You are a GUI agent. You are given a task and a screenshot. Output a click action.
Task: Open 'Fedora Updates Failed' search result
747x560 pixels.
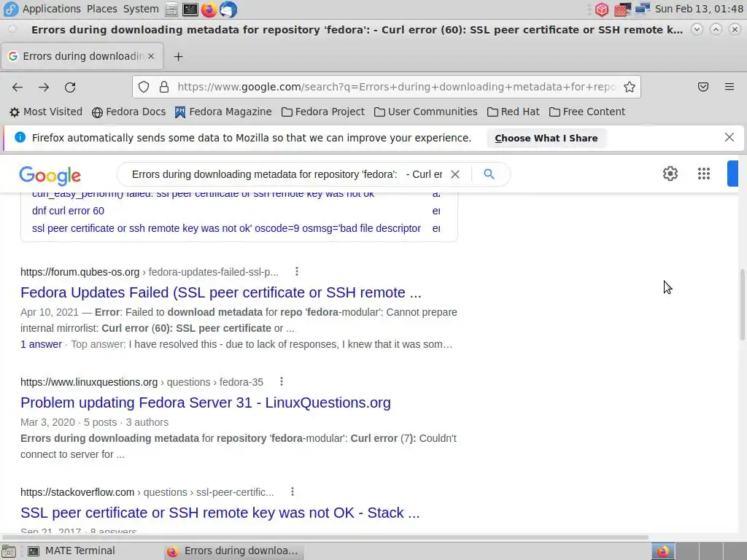(220, 292)
